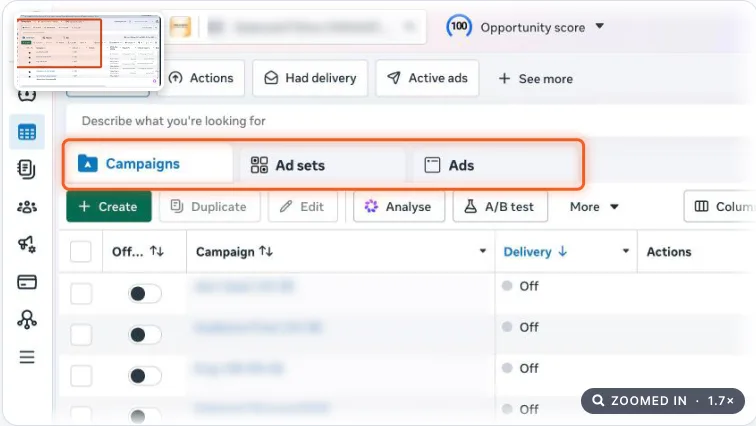Open the Ads reporting documents sidebar icon

(x=27, y=170)
